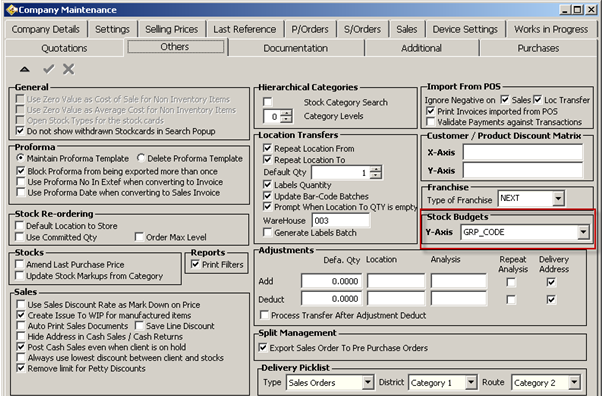602x396 pixels.
Task: Toggle Ignore Negative on Sales checkbox
Action: (505, 100)
